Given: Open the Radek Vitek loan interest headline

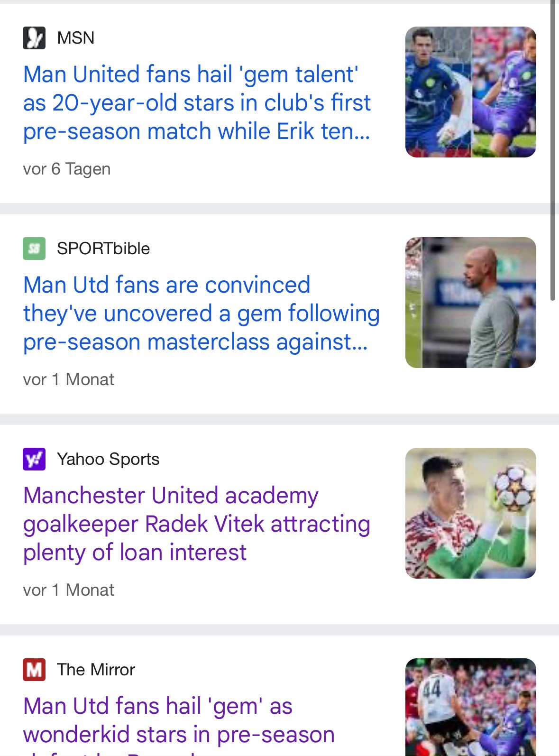Looking at the screenshot, I should tap(197, 524).
